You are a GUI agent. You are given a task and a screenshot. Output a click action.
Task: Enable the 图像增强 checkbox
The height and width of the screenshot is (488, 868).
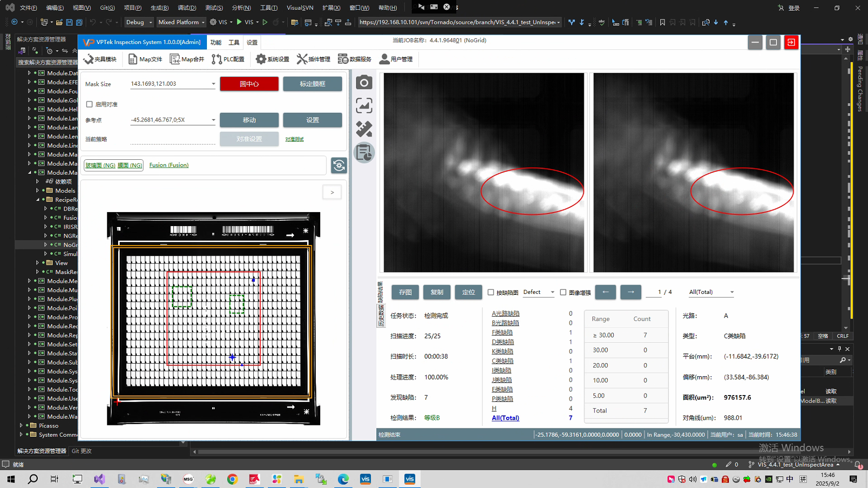tap(563, 292)
